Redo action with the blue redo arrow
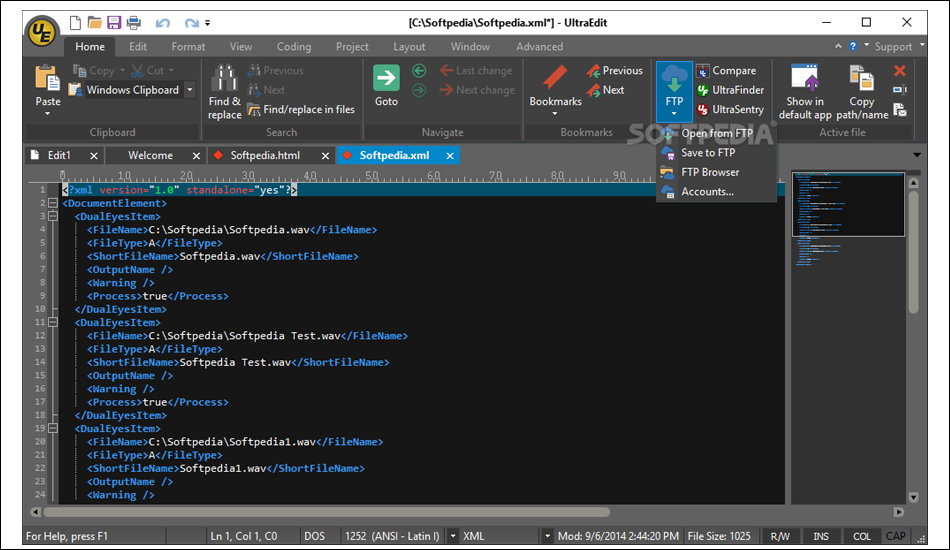 point(191,23)
